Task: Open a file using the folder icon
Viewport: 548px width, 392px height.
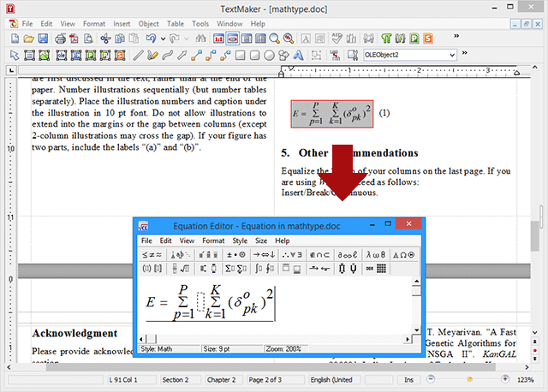Action: tap(28, 39)
